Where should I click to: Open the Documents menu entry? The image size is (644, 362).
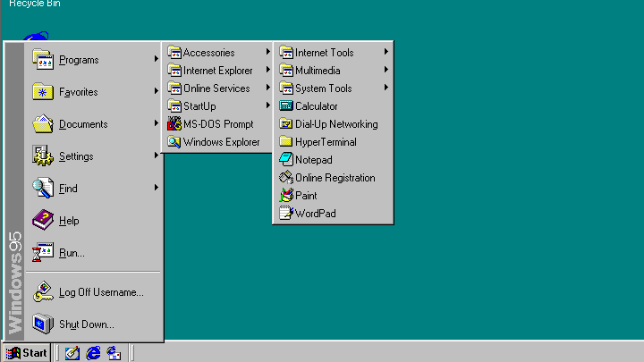pyautogui.click(x=94, y=124)
